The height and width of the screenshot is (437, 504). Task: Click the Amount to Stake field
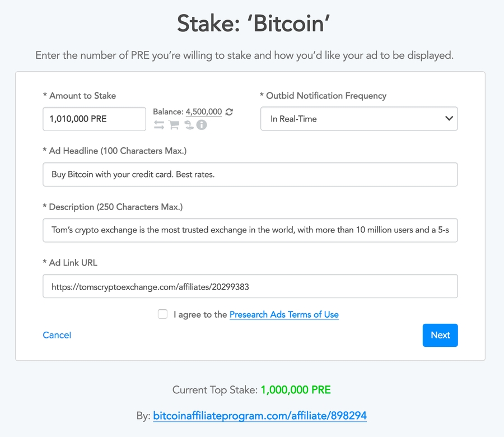tap(94, 119)
